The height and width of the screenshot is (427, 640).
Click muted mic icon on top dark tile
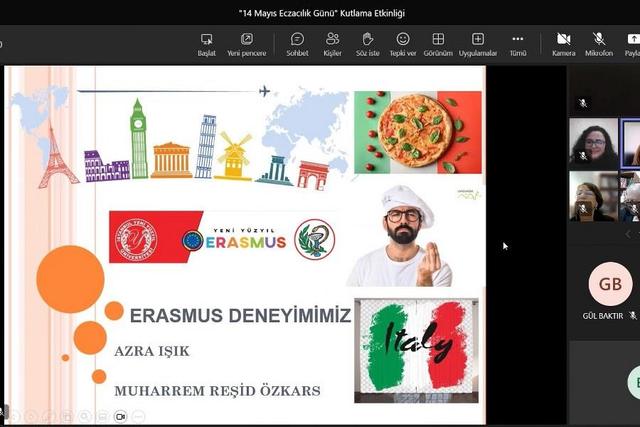[x=583, y=103]
